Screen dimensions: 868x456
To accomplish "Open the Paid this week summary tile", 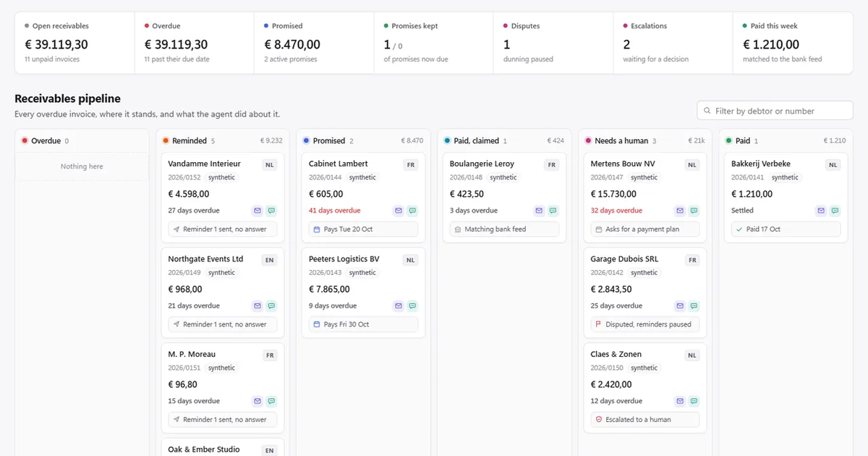I will (x=793, y=43).
